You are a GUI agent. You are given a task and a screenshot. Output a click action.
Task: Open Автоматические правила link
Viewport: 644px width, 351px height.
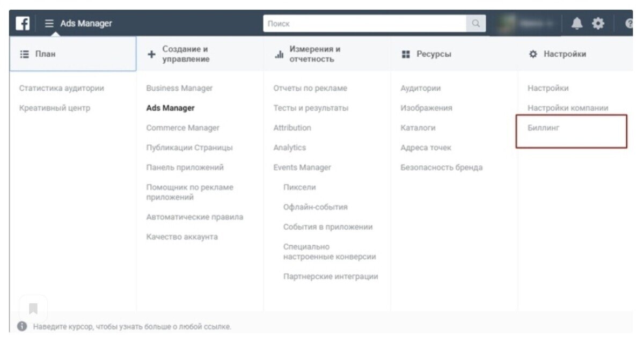pos(195,217)
